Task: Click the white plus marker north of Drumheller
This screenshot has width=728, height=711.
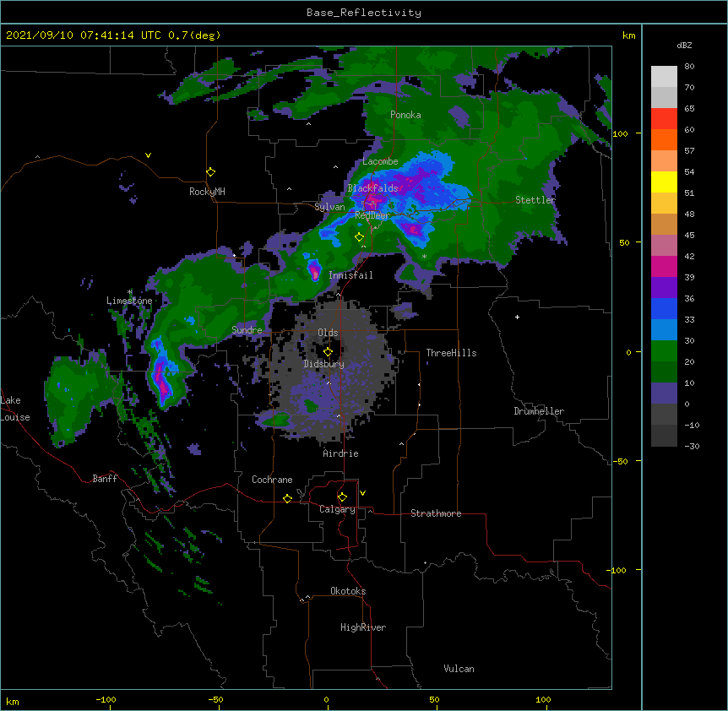Action: click(517, 317)
